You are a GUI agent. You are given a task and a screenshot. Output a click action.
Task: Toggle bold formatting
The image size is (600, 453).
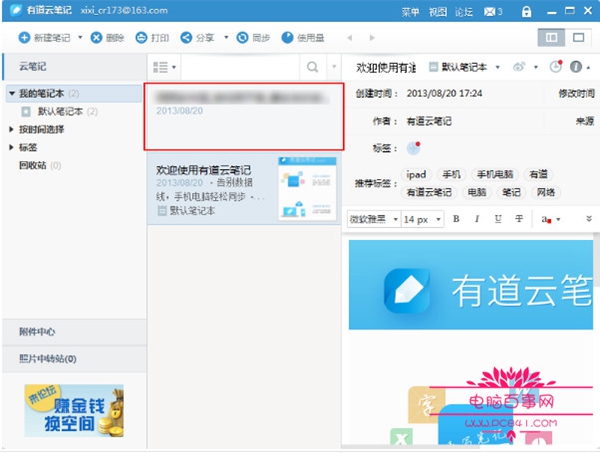[456, 219]
